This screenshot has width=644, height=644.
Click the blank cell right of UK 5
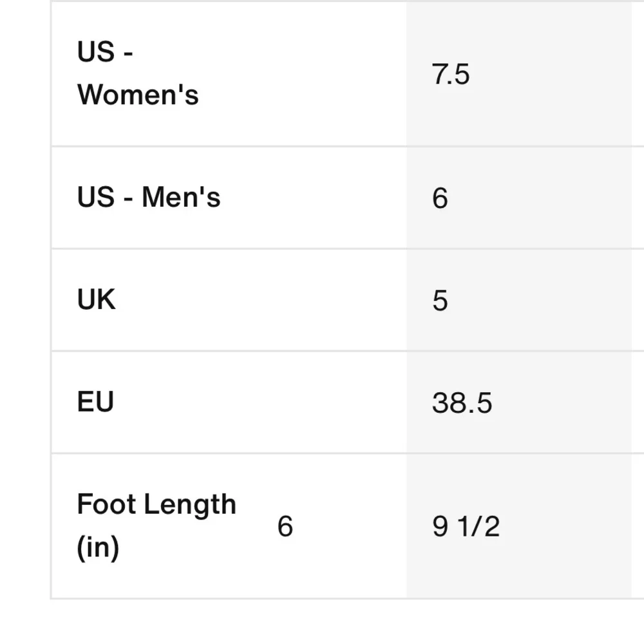637,301
